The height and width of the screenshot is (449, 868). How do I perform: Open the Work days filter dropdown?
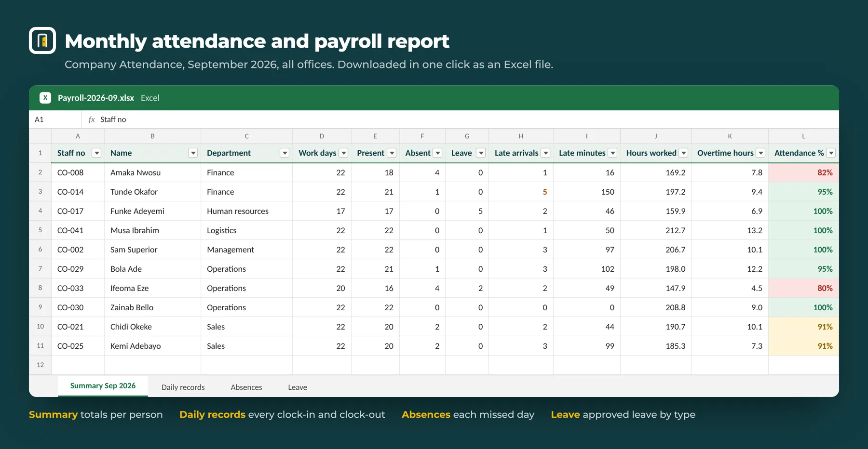343,153
